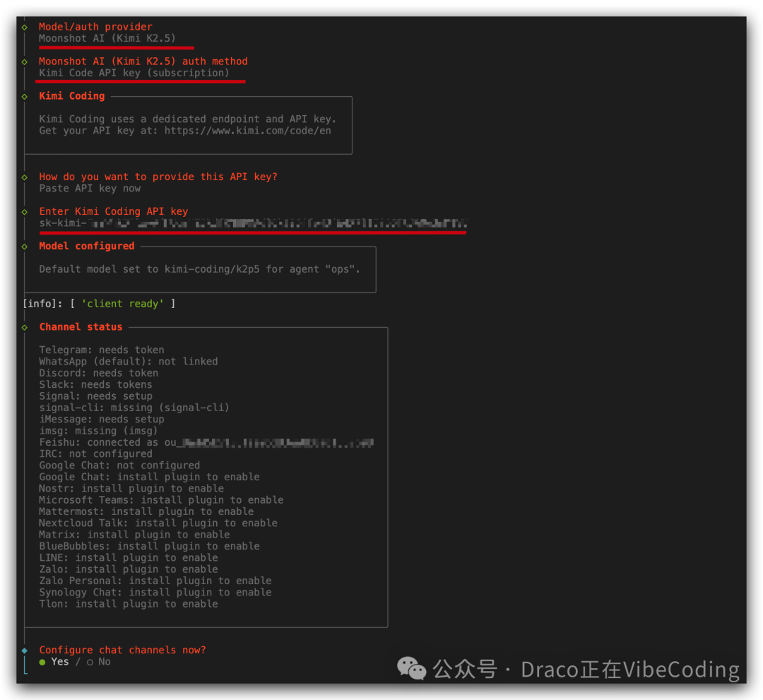The width and height of the screenshot is (763, 700).
Task: Select the No option for configuring chat channels
Action: pos(105,661)
